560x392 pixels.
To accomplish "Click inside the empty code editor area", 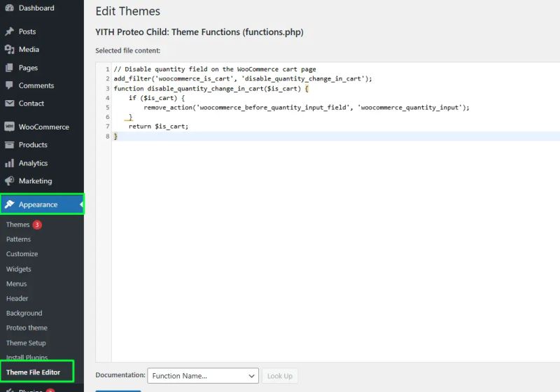I will (336, 250).
